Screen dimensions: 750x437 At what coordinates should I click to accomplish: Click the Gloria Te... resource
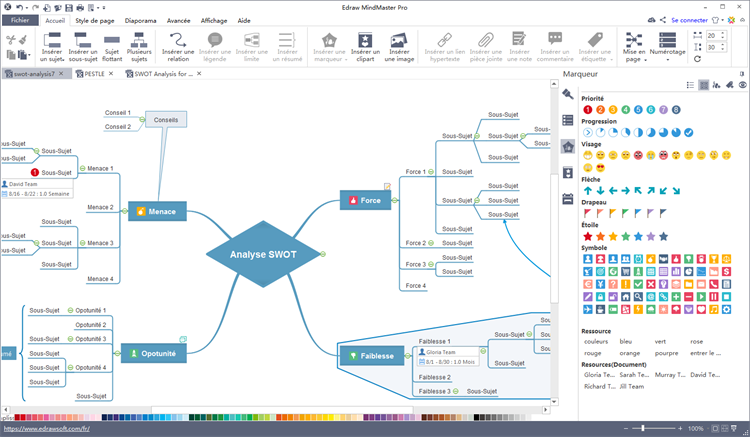(x=599, y=375)
